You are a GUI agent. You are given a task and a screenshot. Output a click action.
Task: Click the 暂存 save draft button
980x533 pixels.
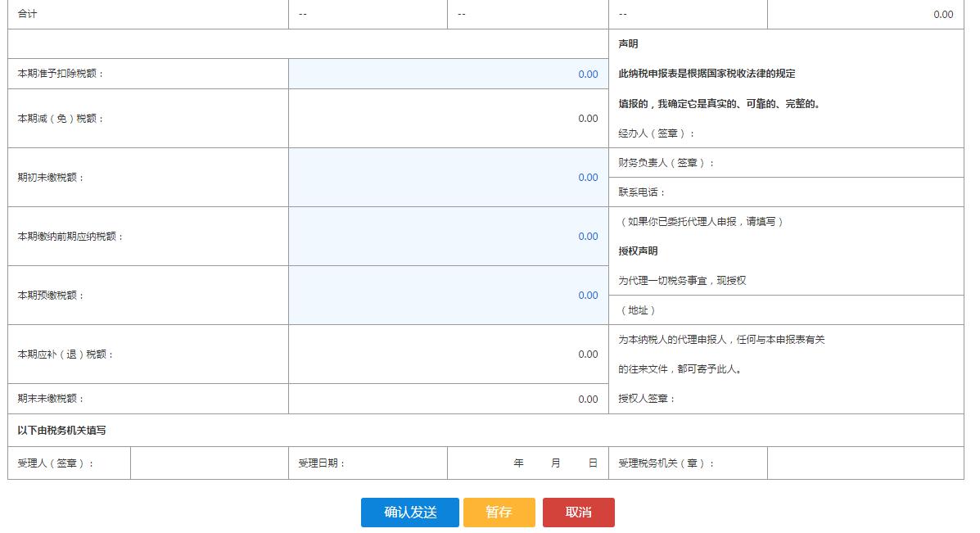coord(499,513)
